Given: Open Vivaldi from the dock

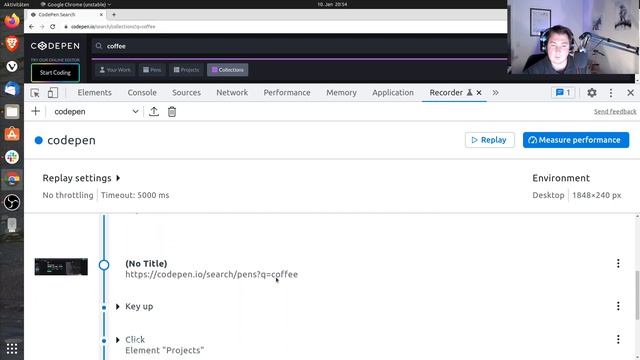Looking at the screenshot, I should coord(12,66).
